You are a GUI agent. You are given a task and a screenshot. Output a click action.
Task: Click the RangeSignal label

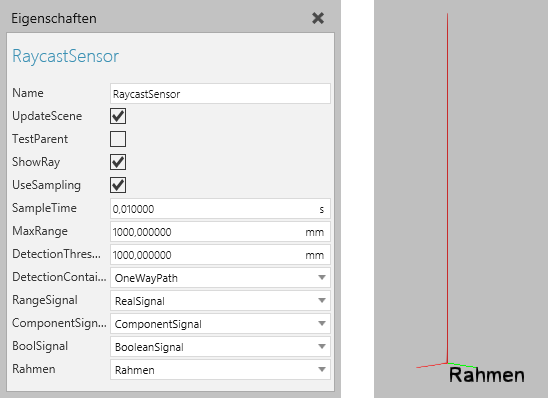[x=45, y=301]
